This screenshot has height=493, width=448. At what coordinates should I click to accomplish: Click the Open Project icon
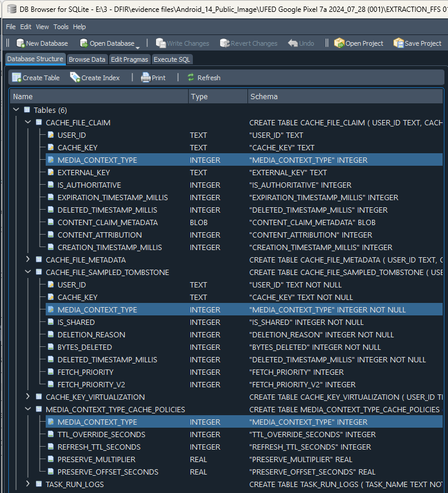pos(339,43)
